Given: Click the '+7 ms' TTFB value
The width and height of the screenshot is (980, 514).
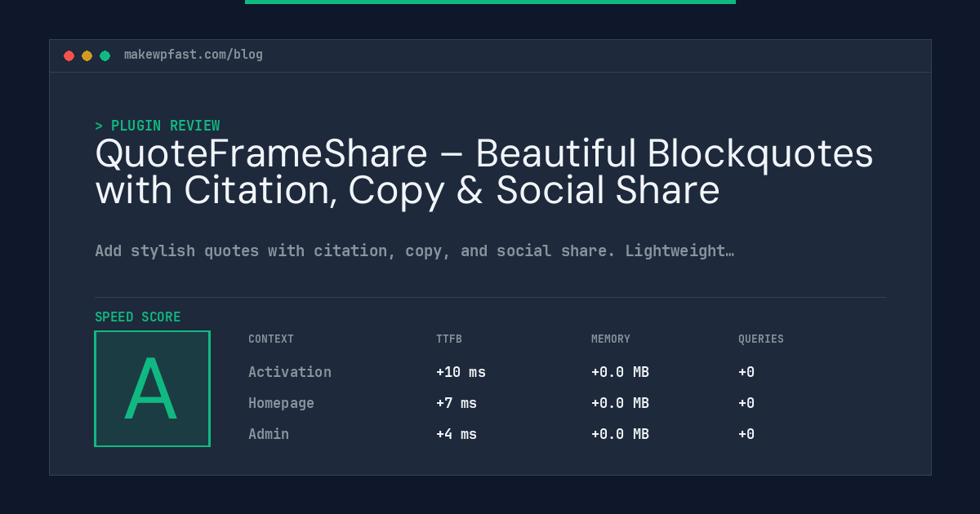Looking at the screenshot, I should (x=457, y=403).
